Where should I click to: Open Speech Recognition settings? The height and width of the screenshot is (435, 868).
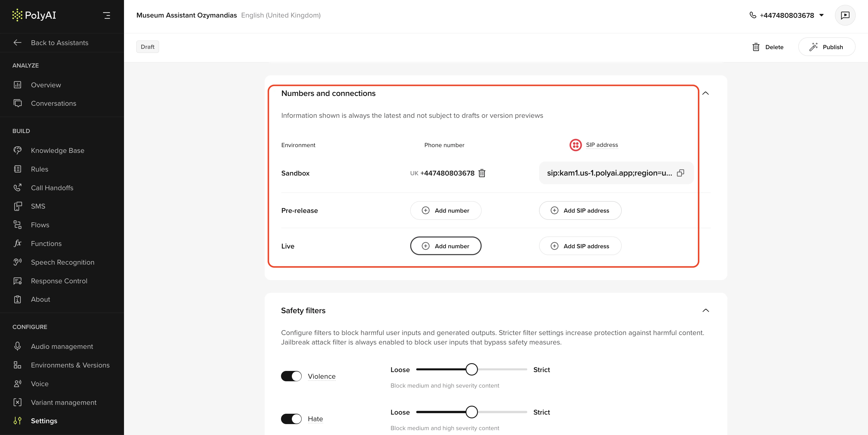63,262
